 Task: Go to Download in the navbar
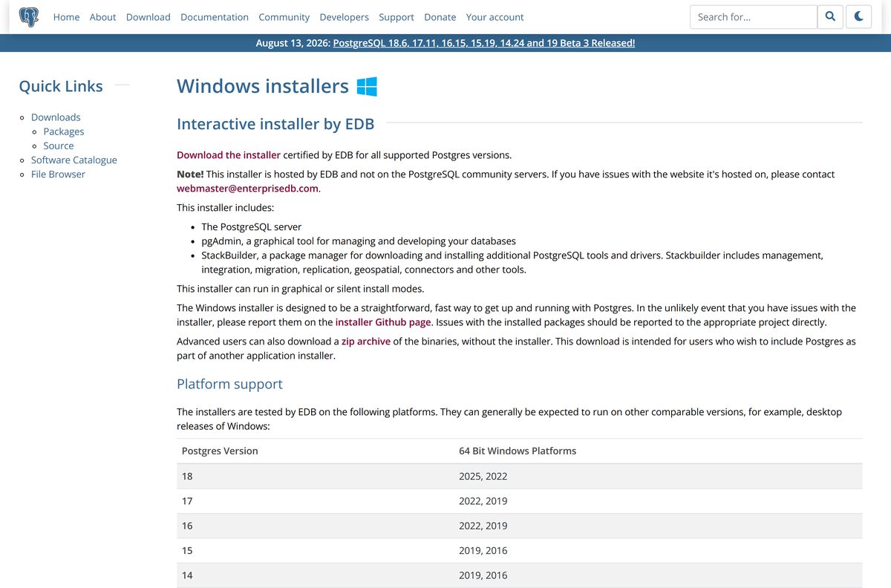click(148, 17)
